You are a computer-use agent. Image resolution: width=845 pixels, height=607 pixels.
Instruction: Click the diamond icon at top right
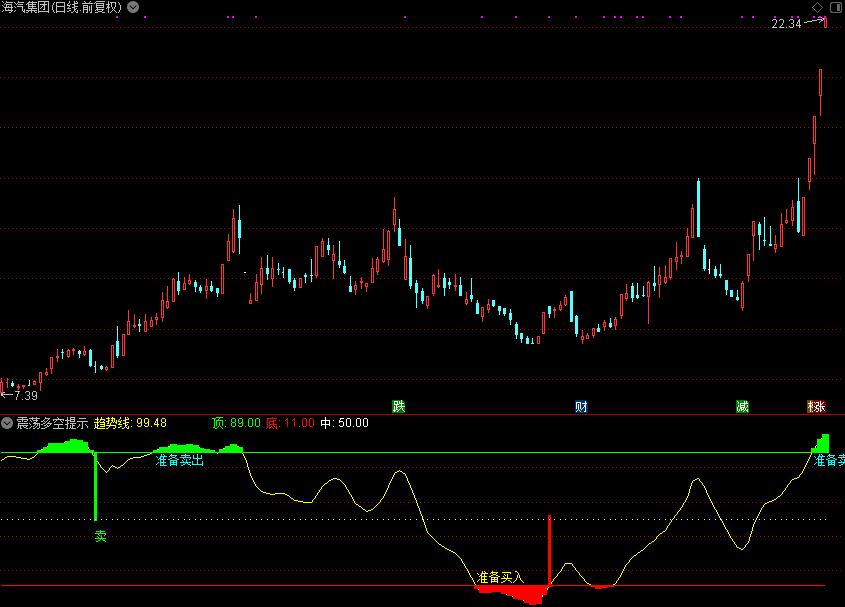tap(816, 7)
